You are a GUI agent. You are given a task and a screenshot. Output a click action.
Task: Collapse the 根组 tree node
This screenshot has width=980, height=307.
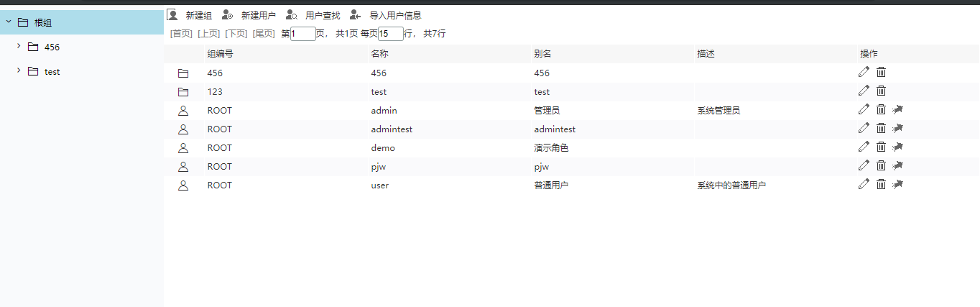pyautogui.click(x=9, y=22)
